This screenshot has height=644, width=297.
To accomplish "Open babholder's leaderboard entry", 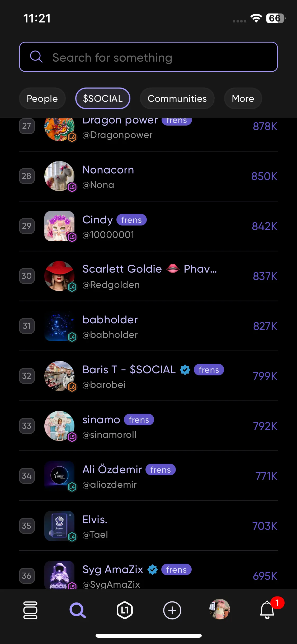I will pyautogui.click(x=148, y=326).
